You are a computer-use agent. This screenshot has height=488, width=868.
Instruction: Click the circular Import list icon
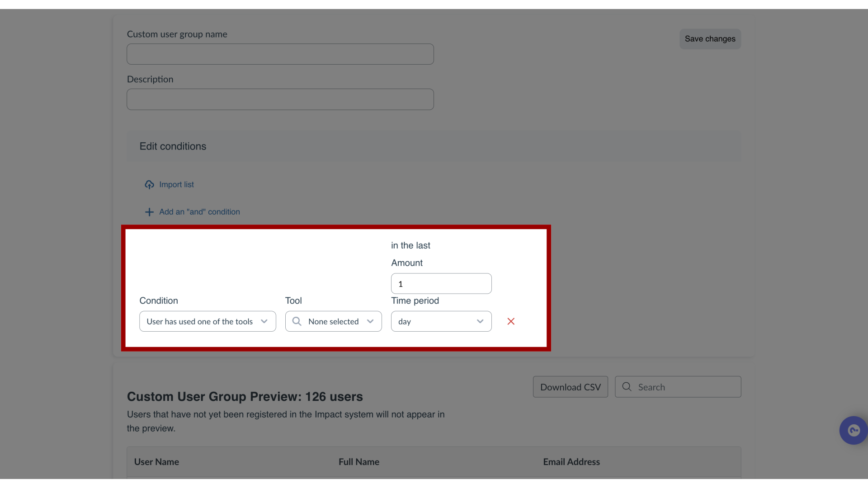click(x=149, y=184)
